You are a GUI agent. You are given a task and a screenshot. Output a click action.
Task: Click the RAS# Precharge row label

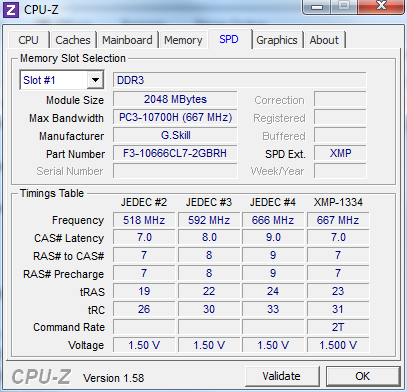(x=63, y=274)
